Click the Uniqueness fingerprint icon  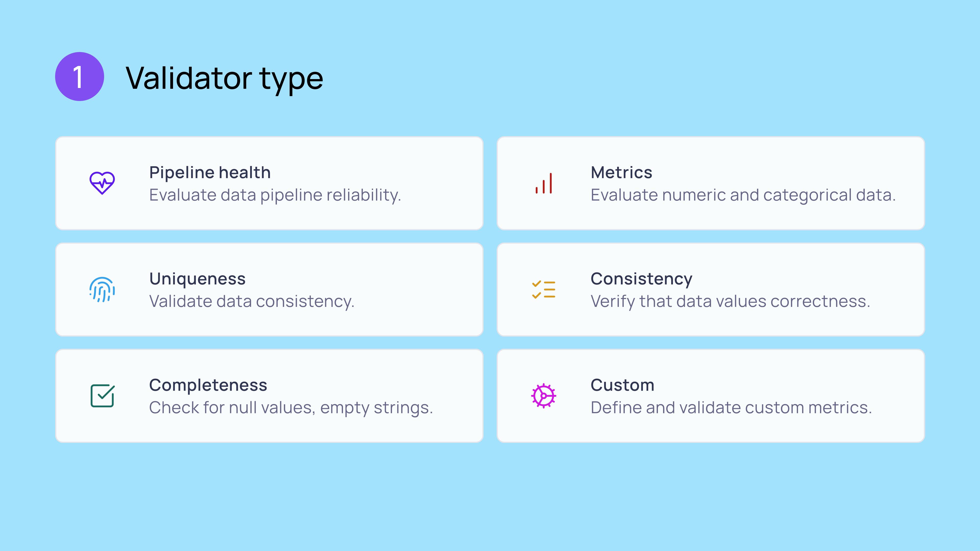pyautogui.click(x=102, y=289)
